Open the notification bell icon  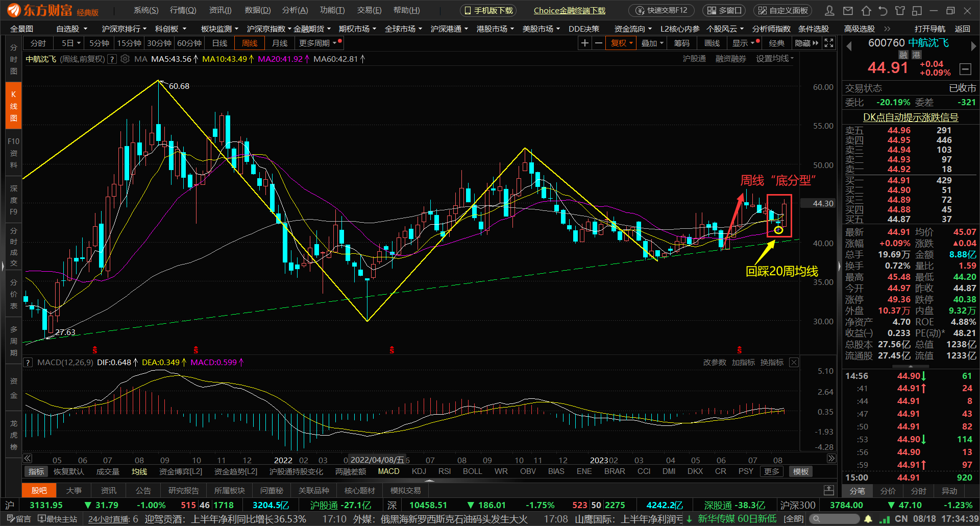868,519
